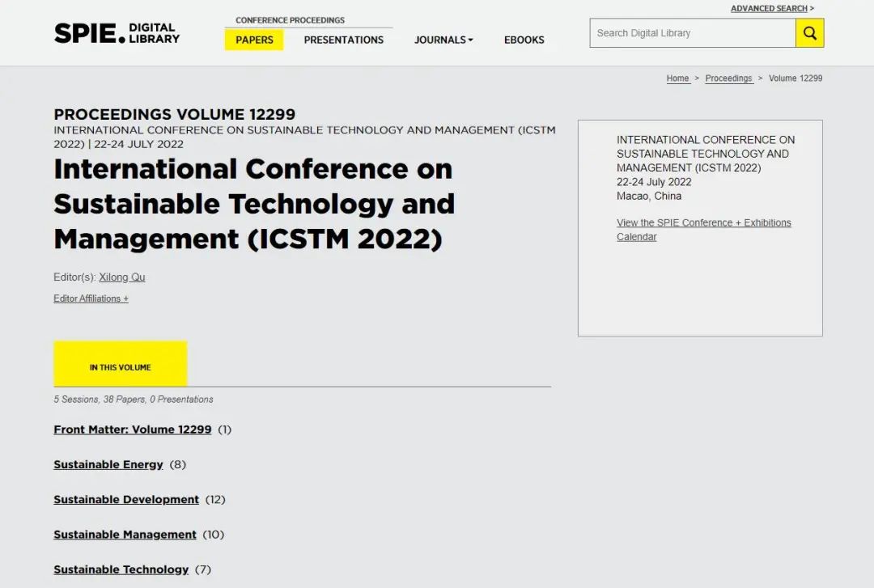This screenshot has height=588, width=874.
Task: Click the yellow magnifier search button
Action: pos(809,33)
